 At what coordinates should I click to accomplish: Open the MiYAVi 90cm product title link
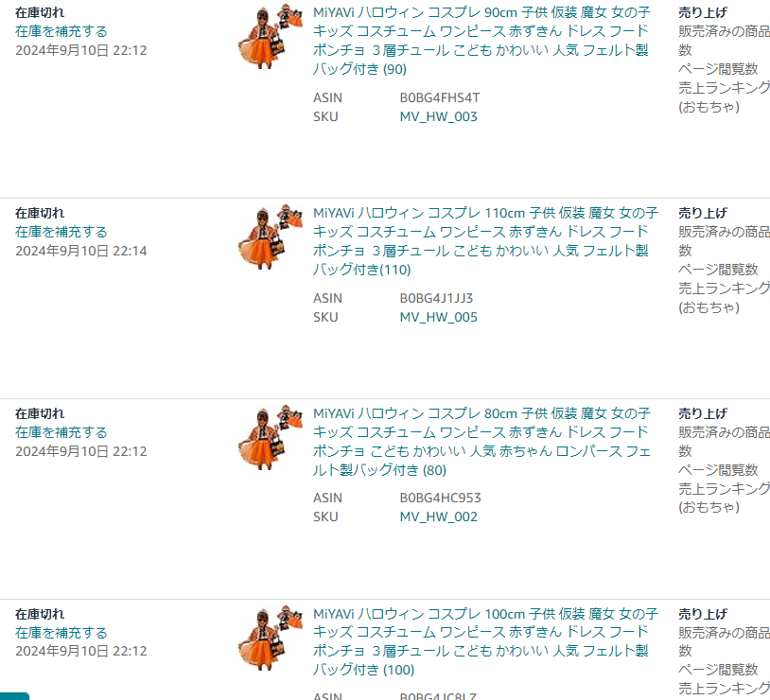[x=481, y=41]
